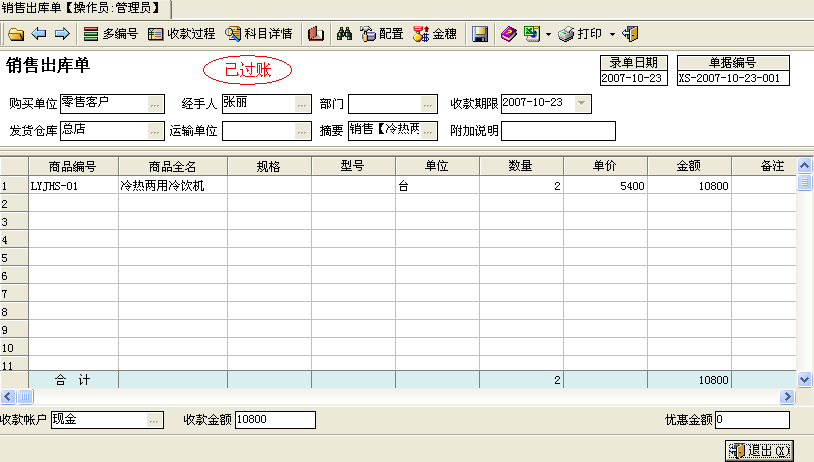The height and width of the screenshot is (462, 814).
Task: Select cell 冷热两用冷饮机 in row 1
Action: tap(173, 185)
